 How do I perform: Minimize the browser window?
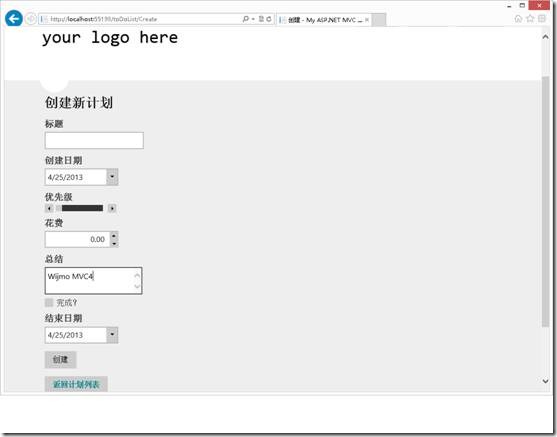click(509, 6)
